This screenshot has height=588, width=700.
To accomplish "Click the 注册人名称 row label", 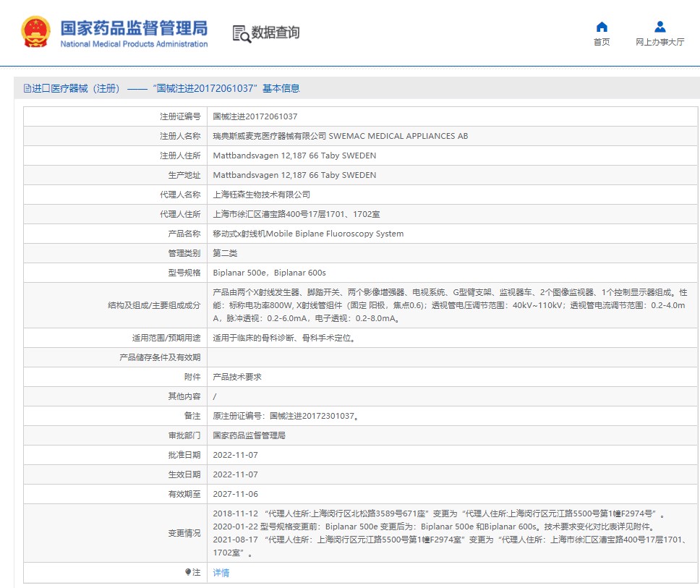I will [x=180, y=136].
